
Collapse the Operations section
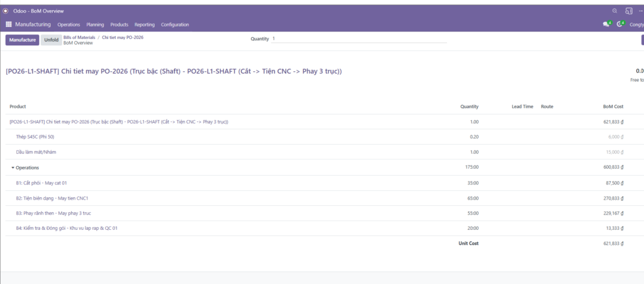[x=13, y=168]
